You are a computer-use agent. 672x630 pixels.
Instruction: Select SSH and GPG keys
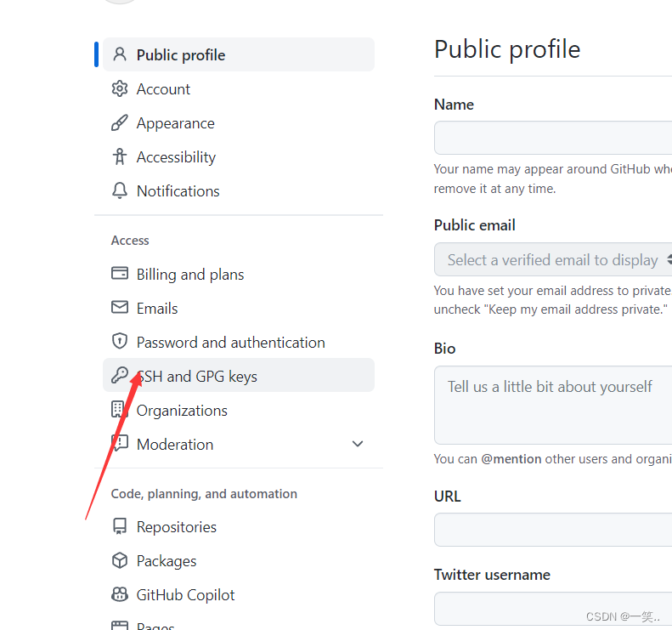[239, 375]
